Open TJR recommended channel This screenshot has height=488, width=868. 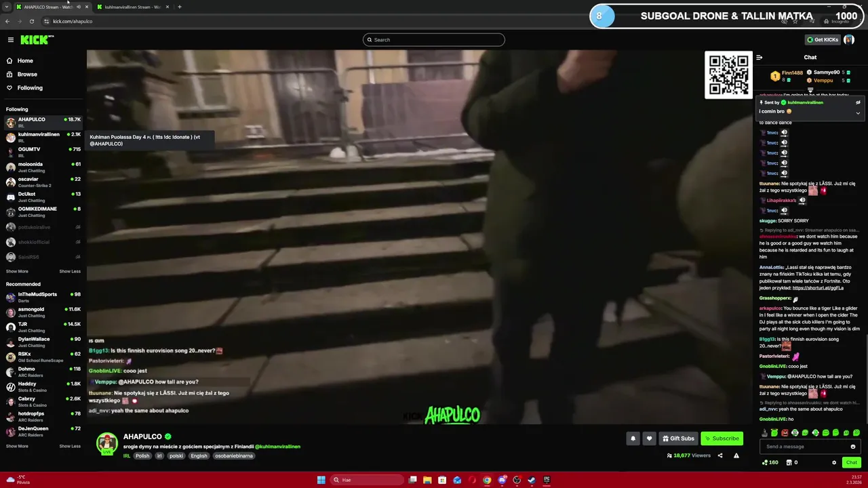[x=43, y=327]
